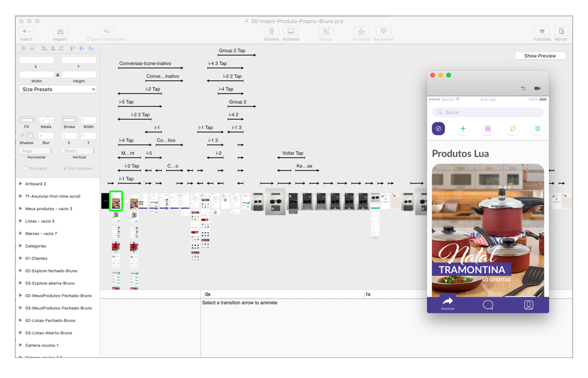Tap the purple compass icon in preview

[x=438, y=129]
